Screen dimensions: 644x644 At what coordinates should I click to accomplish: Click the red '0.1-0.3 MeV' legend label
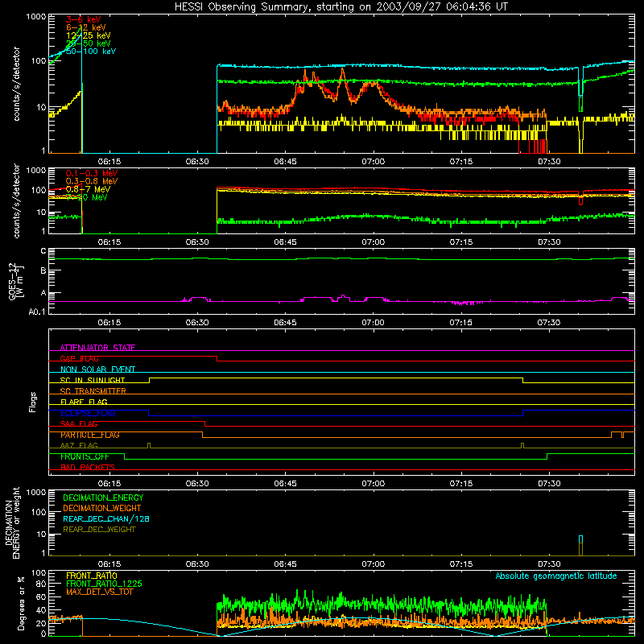point(92,173)
